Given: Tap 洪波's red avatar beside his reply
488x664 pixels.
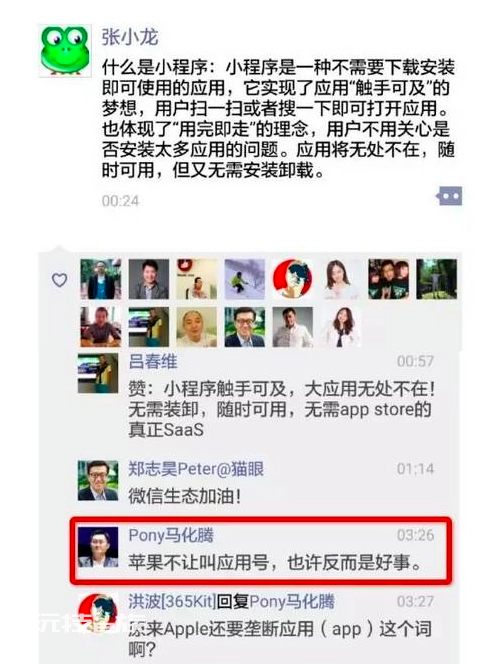Looking at the screenshot, I should pos(98,613).
